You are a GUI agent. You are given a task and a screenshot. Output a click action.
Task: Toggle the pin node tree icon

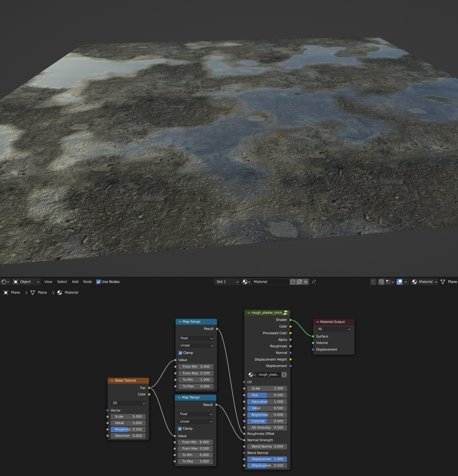(314, 282)
